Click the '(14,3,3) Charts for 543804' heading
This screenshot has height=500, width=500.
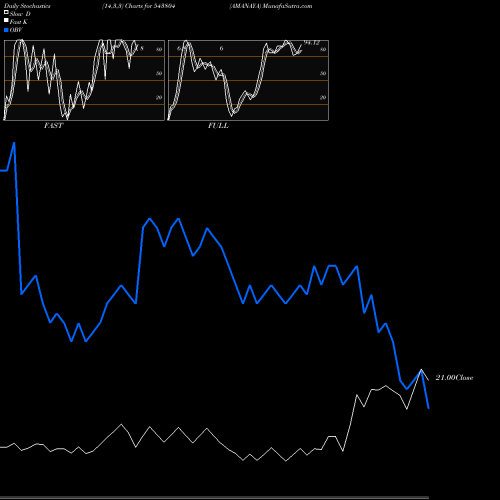[139, 6]
